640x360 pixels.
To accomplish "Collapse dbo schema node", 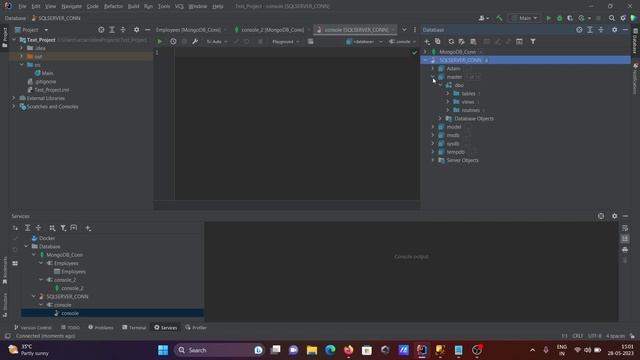I will 440,85.
